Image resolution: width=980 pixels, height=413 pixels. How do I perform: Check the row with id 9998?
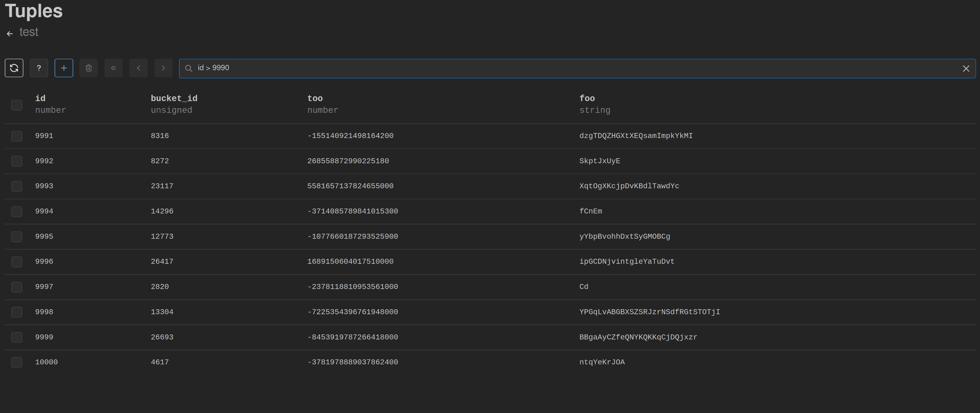click(17, 312)
